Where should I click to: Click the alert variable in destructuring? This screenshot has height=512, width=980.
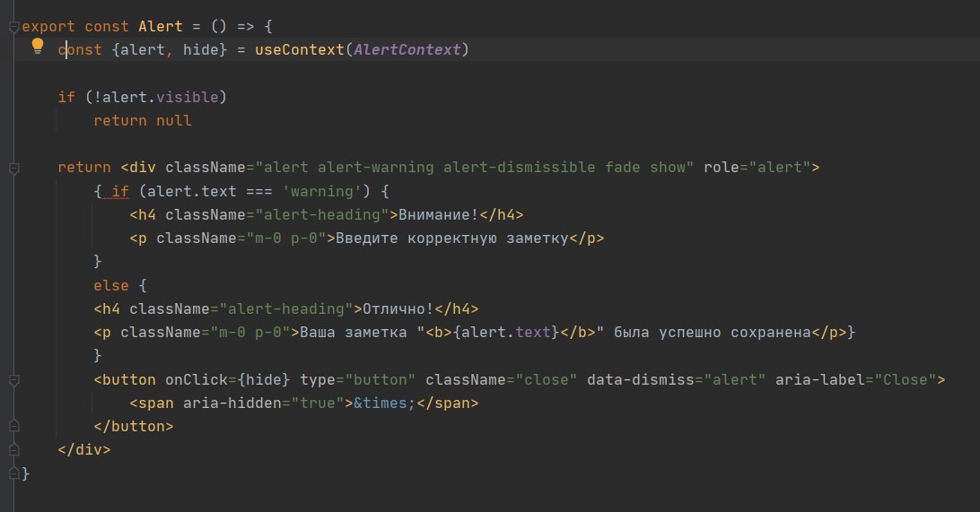tap(143, 50)
